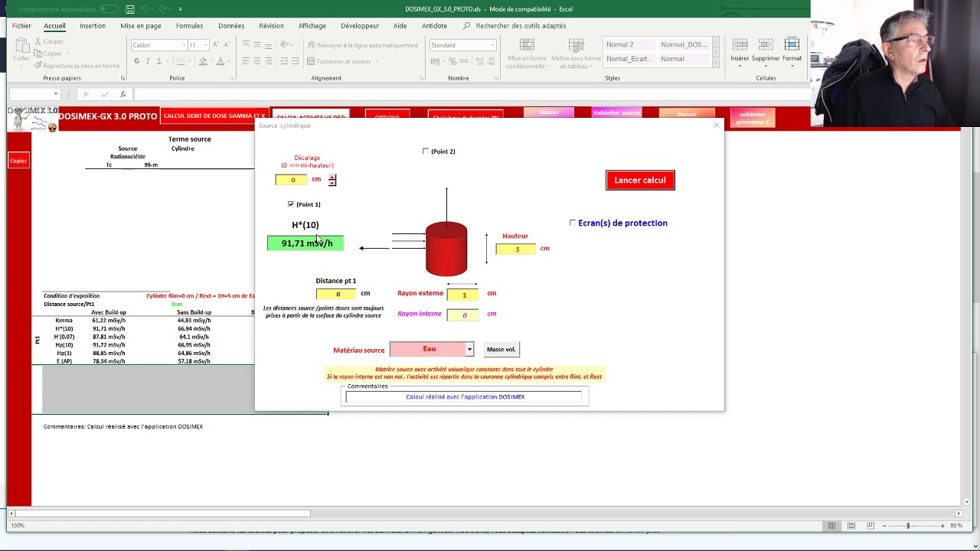980x551 pixels.
Task: Click Renvoyer à la ligne automatiquement
Action: [x=363, y=45]
